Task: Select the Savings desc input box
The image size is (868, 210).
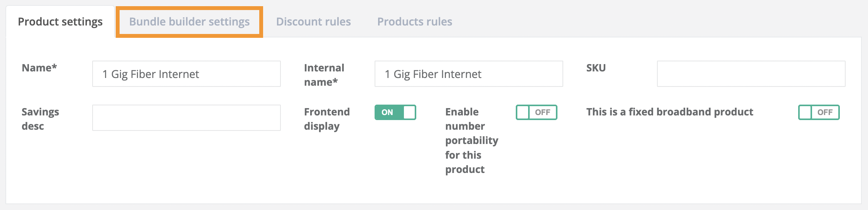Action: tap(186, 118)
